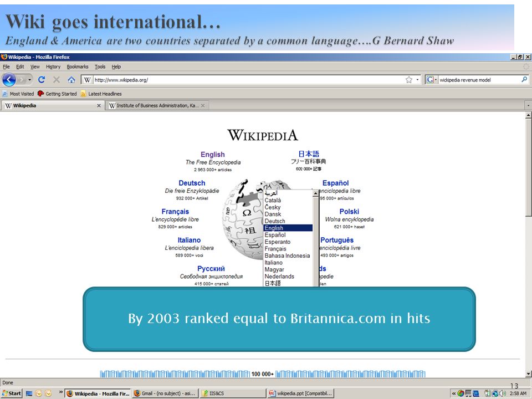Switch to Wikipedia Firefox taskbar button
532x399 pixels.
click(x=98, y=393)
